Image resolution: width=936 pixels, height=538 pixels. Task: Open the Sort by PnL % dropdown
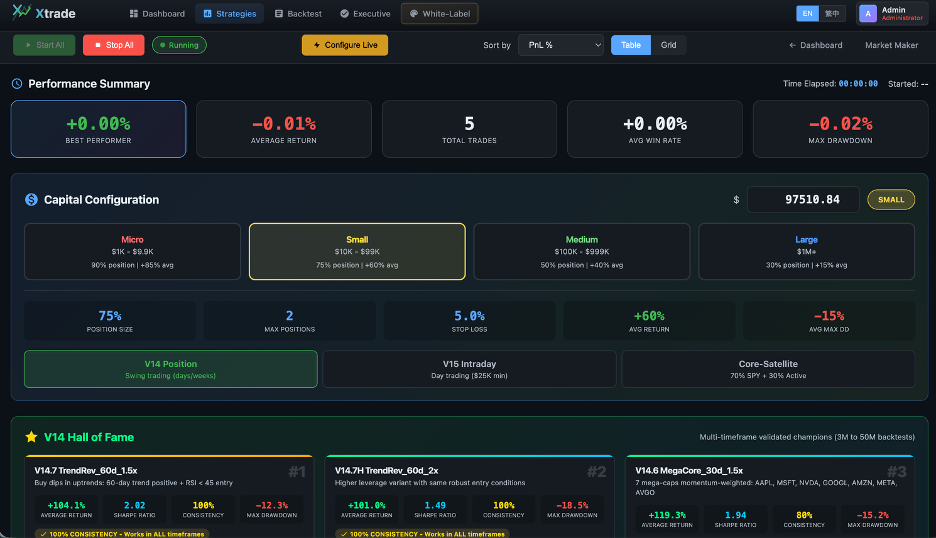coord(561,45)
